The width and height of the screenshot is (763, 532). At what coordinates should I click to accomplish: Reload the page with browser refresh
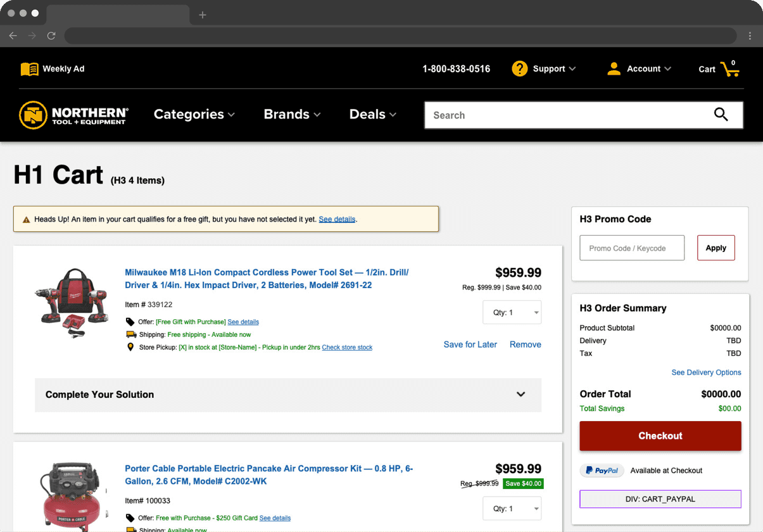tap(51, 36)
